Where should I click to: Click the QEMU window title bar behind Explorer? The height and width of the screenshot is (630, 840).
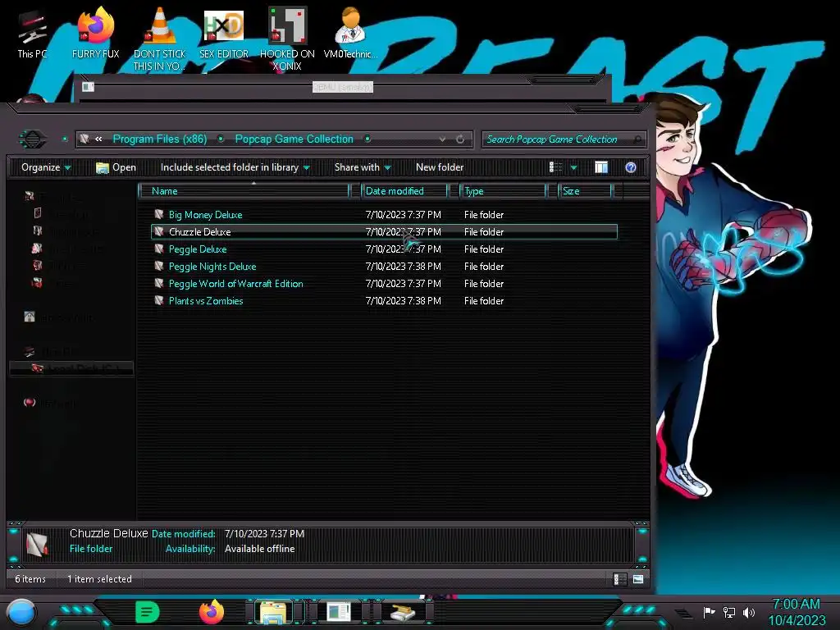343,87
